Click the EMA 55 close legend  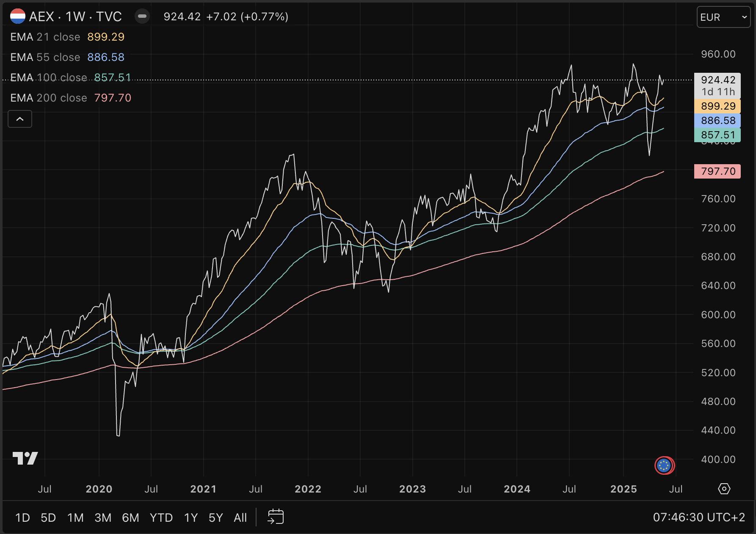click(45, 57)
